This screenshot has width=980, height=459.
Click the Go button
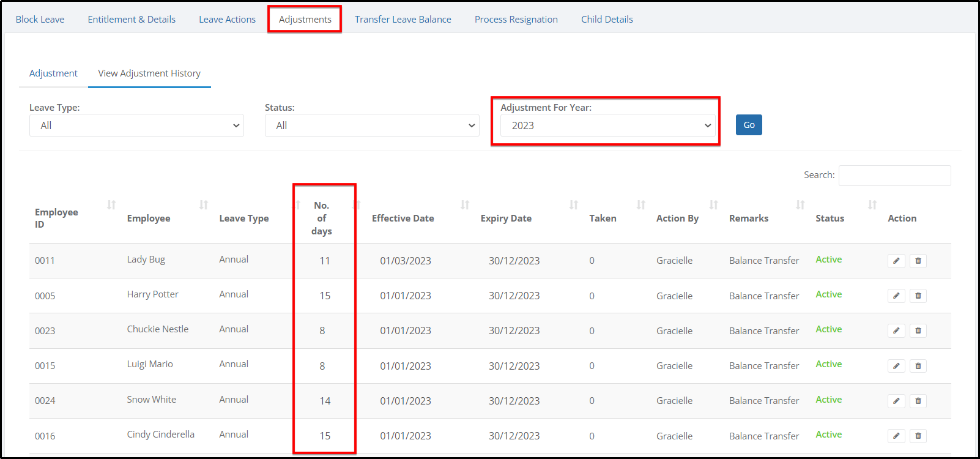(x=749, y=125)
